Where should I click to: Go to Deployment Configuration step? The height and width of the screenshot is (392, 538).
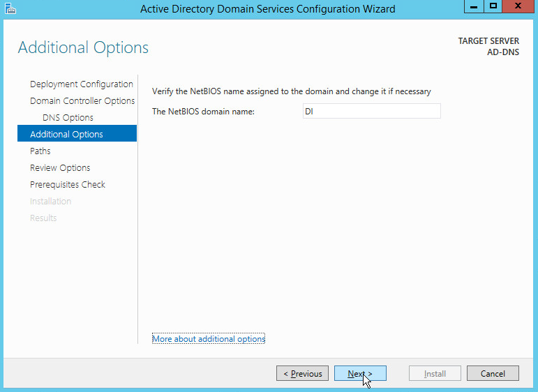coord(81,84)
